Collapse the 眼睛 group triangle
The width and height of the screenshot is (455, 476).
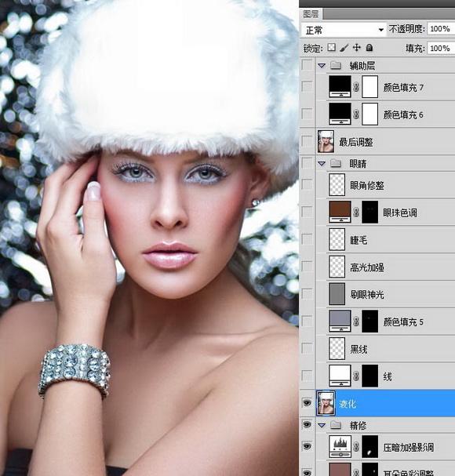[322, 164]
